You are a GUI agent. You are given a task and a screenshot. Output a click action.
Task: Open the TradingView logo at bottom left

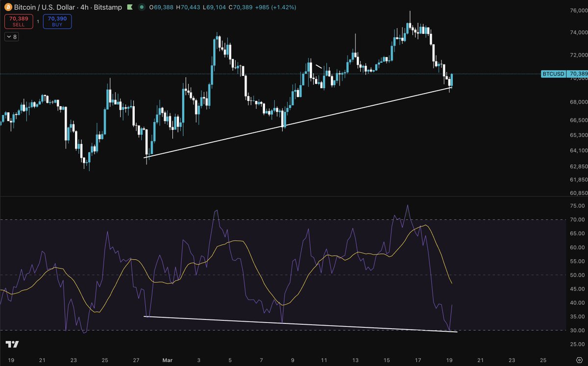[12, 344]
